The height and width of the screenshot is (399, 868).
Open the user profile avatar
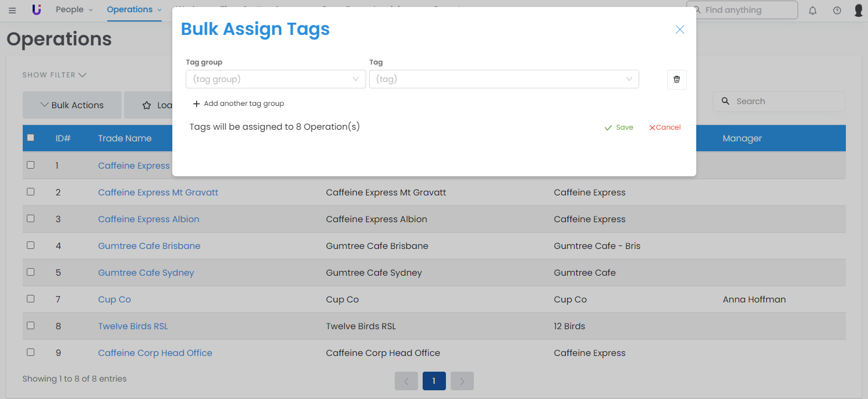(858, 10)
